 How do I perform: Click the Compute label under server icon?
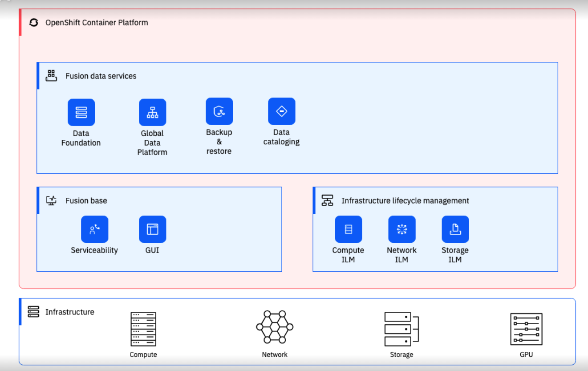[143, 355]
